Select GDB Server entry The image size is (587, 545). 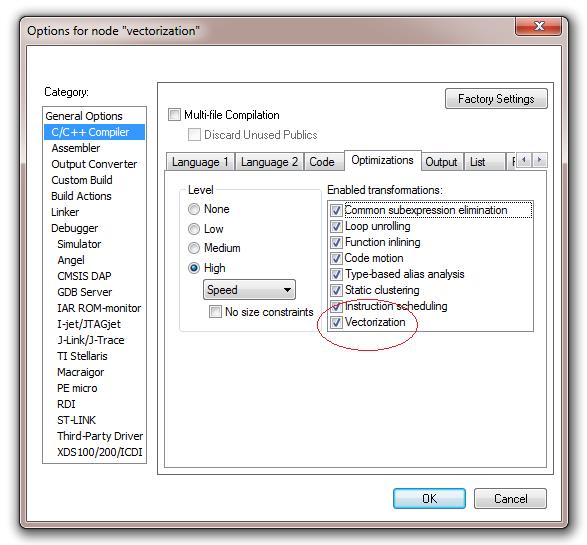coord(85,292)
